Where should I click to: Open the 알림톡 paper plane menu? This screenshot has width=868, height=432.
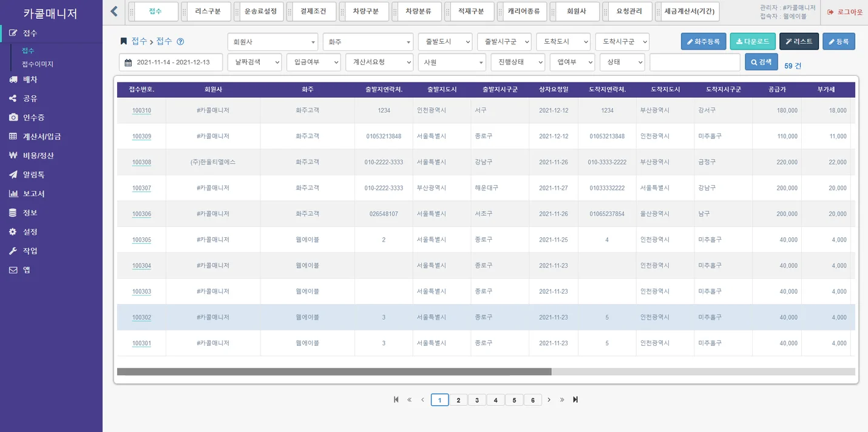(33, 175)
